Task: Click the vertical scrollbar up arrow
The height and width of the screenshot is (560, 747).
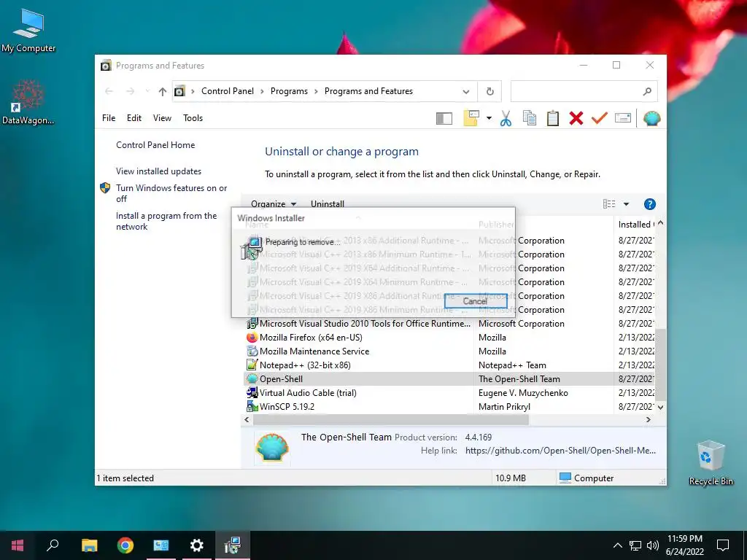Action: 660,223
